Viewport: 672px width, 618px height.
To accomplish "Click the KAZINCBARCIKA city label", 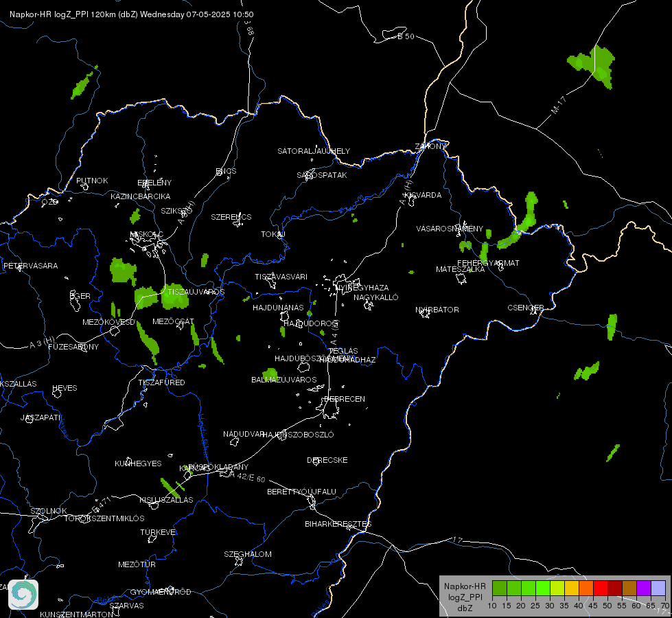I will point(141,196).
